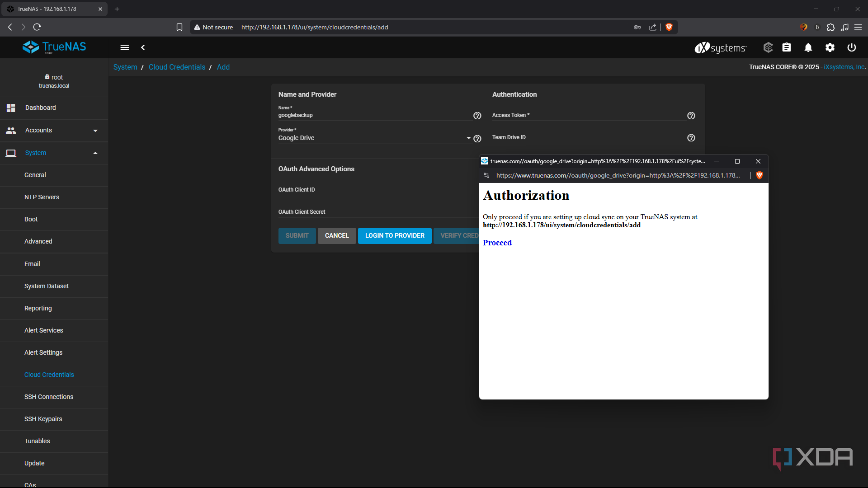Focus the OAuth Client ID field
This screenshot has height=488, width=868.
pyautogui.click(x=378, y=190)
